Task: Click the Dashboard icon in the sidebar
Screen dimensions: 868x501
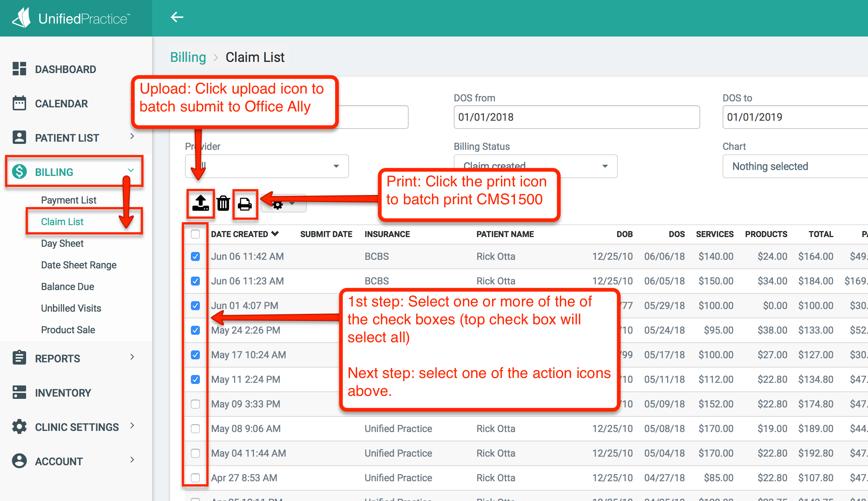Action: (19, 69)
